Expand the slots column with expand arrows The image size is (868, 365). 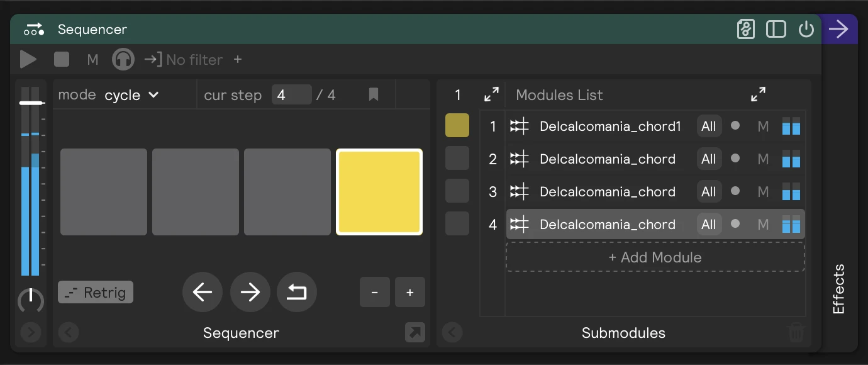tap(491, 95)
